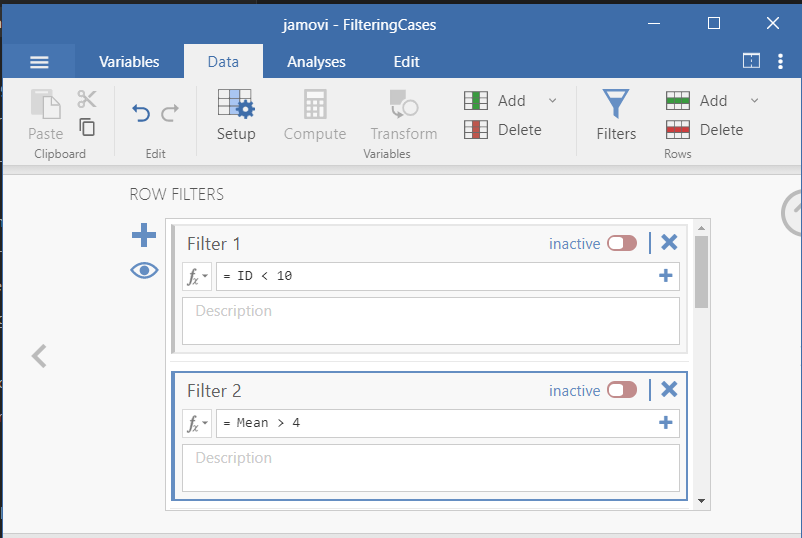Expand the Add row dropdown arrow

[x=754, y=101]
